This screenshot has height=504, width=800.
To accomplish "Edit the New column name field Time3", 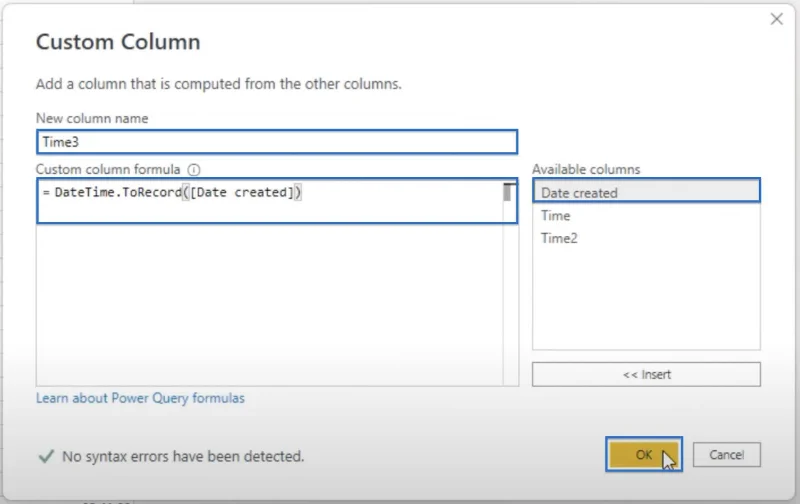I will tap(277, 142).
